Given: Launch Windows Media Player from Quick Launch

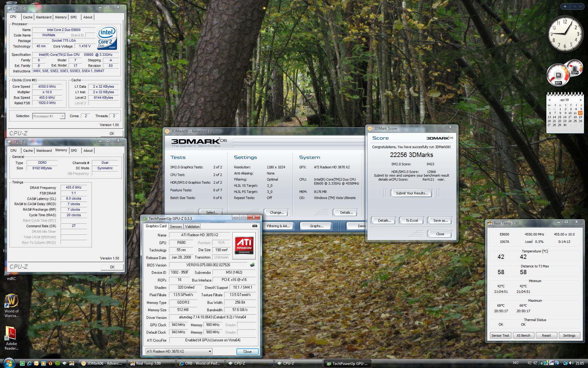Looking at the screenshot, I should [43, 363].
